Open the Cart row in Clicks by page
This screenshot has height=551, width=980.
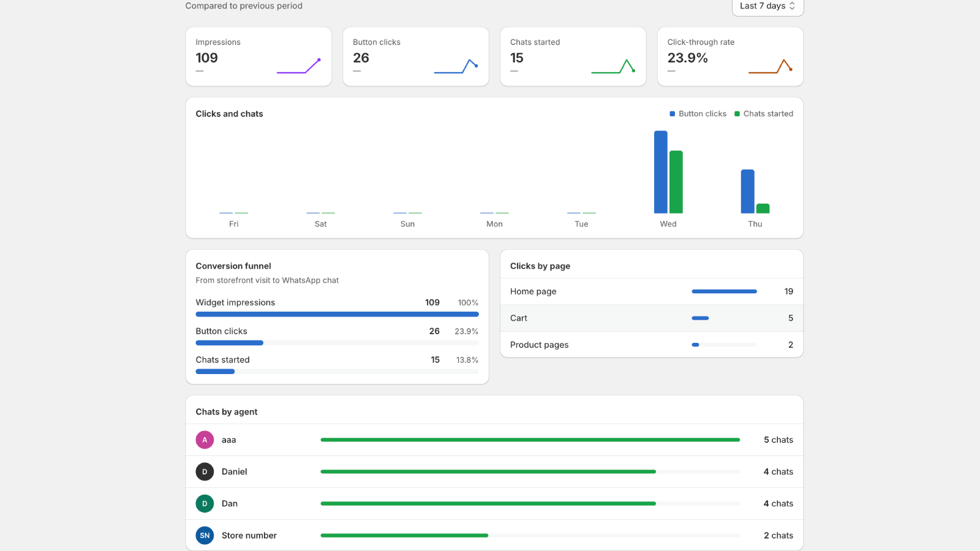[x=652, y=318]
